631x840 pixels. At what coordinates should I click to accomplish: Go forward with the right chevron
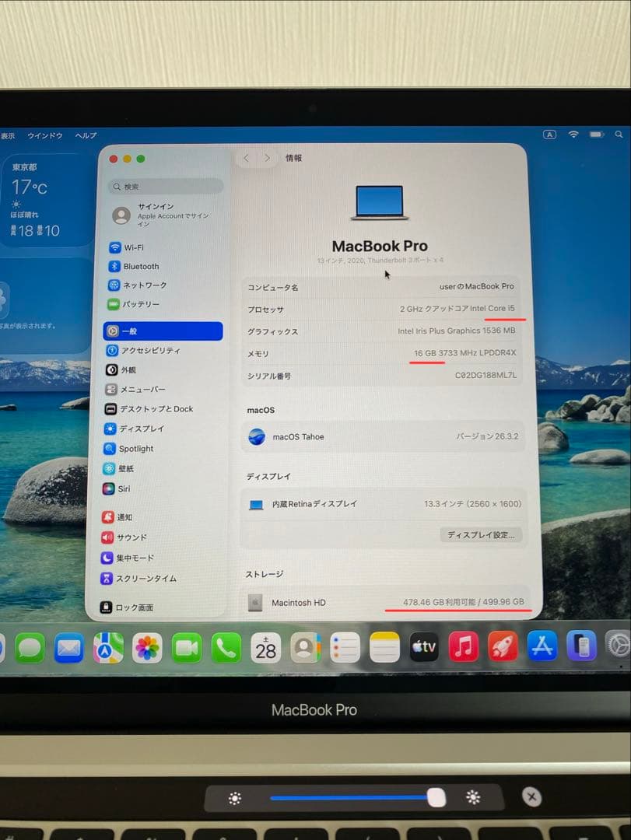(x=267, y=158)
